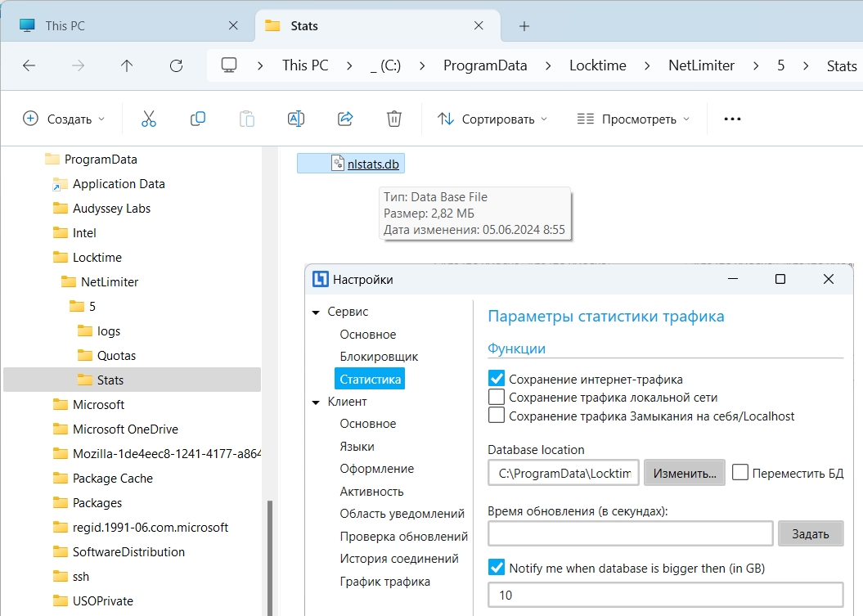Refresh the Stats folder view
This screenshot has width=863, height=616.
[x=176, y=66]
